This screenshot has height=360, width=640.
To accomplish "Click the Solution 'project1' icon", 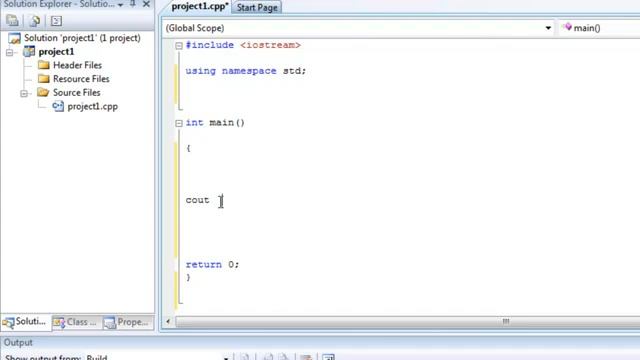I will click(14, 38).
